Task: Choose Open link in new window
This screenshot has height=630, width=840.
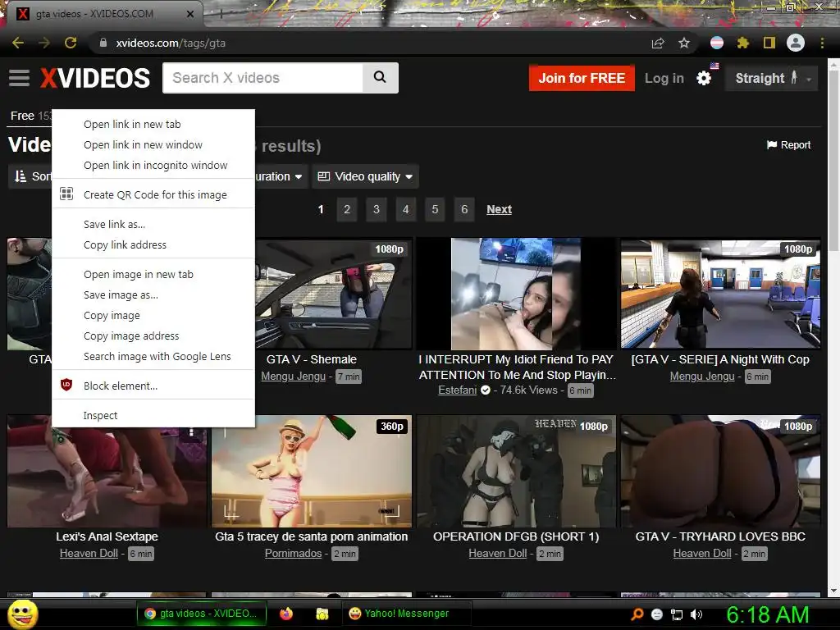Action: [153, 144]
